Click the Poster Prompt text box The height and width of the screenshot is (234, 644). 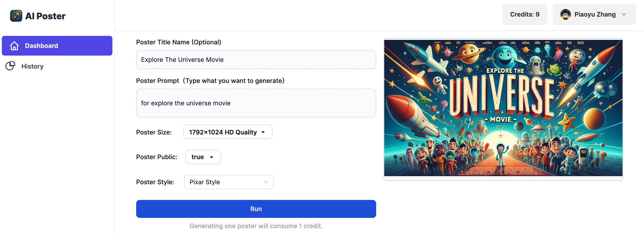(256, 103)
